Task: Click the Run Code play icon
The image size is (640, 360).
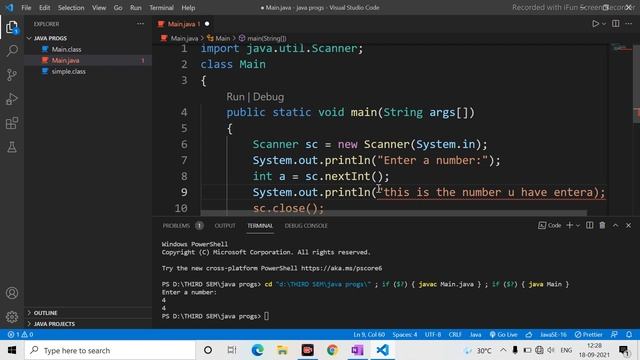Action: [596, 24]
